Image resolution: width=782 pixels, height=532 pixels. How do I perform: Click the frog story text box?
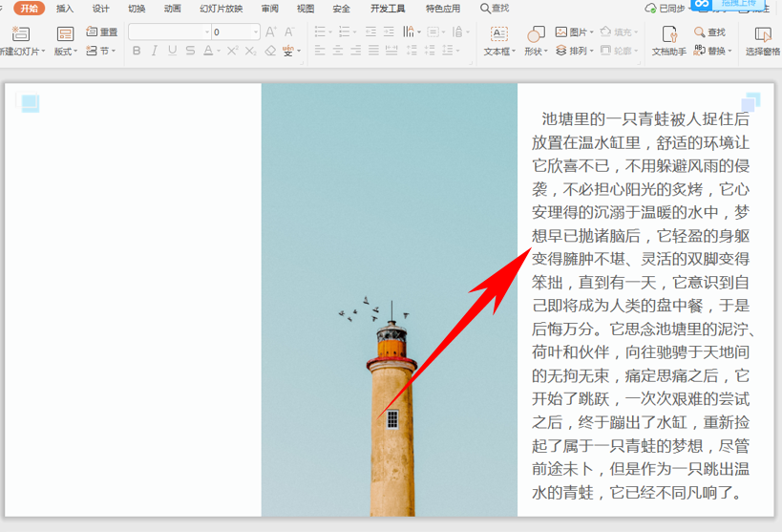coord(642,306)
